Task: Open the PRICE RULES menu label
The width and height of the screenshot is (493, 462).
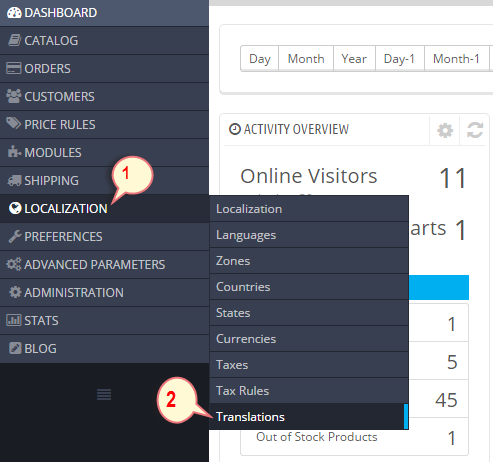Action: (60, 125)
